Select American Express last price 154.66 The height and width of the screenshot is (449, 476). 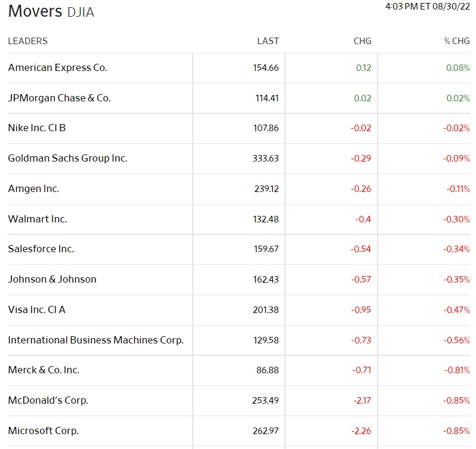266,67
